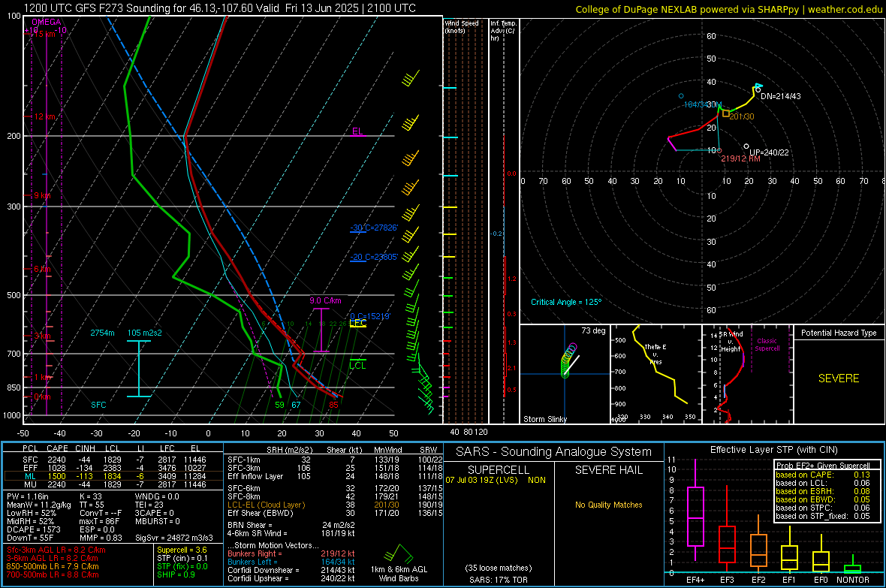The width and height of the screenshot is (886, 588).
Task: Click the orange LCL-EL (Cloud Layer) row
Action: tap(335, 505)
